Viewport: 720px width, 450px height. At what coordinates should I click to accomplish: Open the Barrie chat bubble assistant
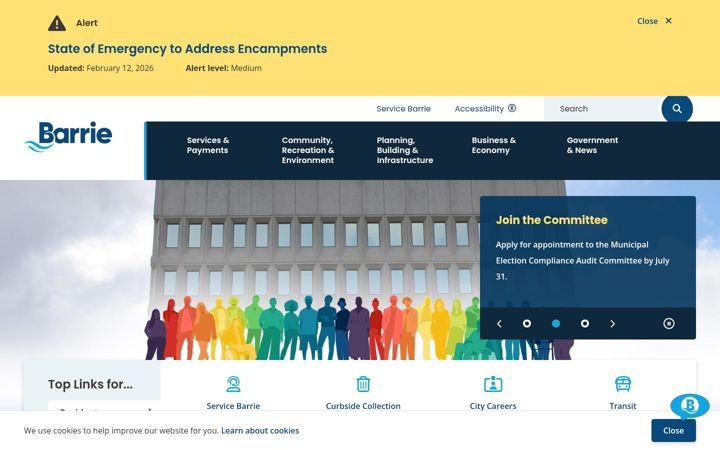[x=690, y=406]
